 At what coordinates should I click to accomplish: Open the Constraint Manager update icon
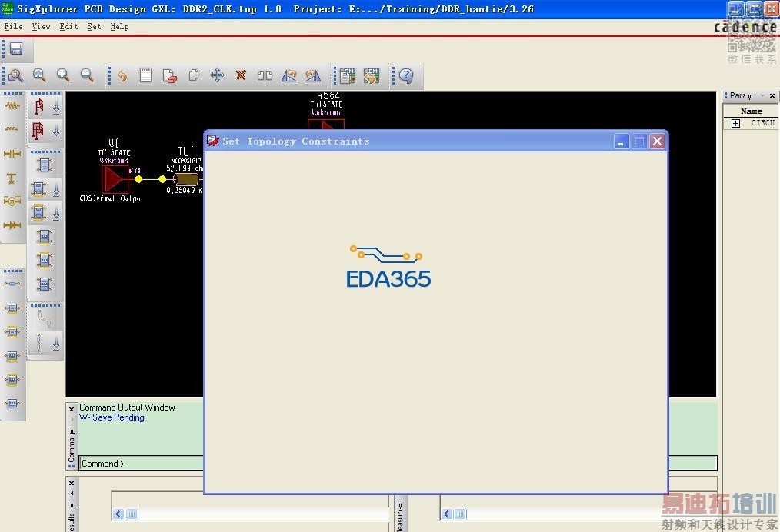point(348,75)
